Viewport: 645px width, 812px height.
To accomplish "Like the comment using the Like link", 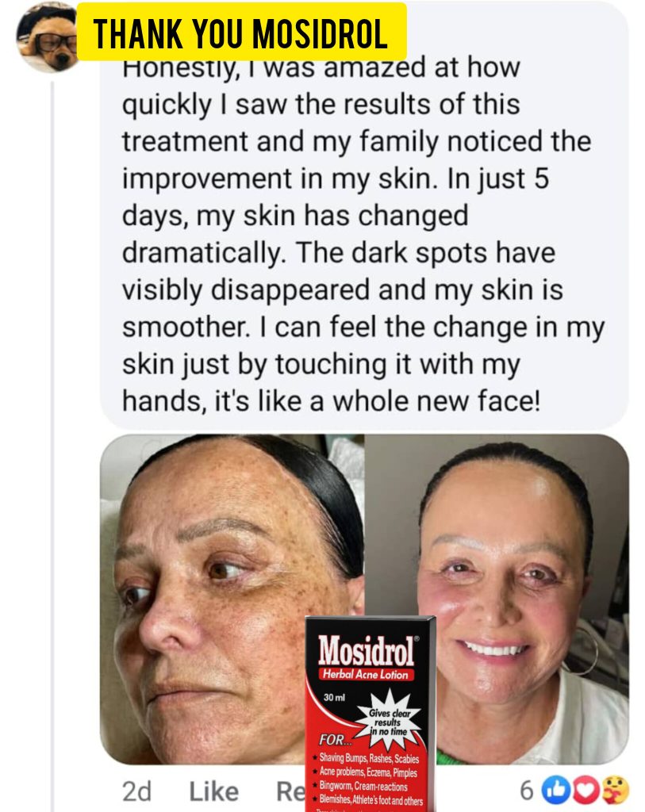I will (214, 791).
